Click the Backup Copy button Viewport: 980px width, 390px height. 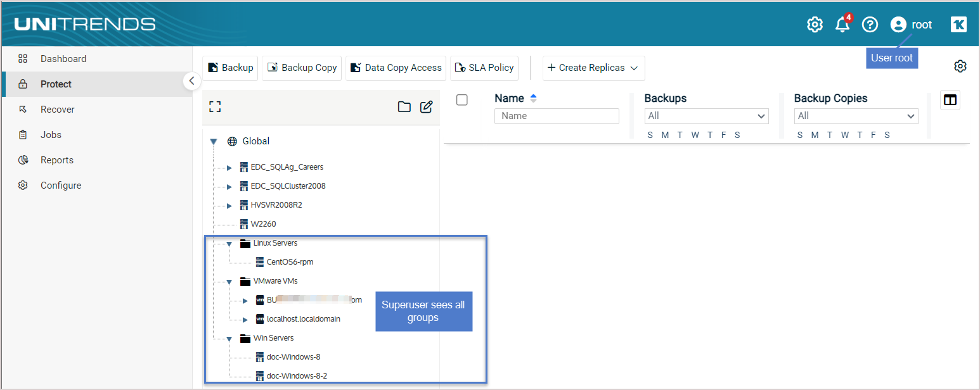[x=302, y=68]
